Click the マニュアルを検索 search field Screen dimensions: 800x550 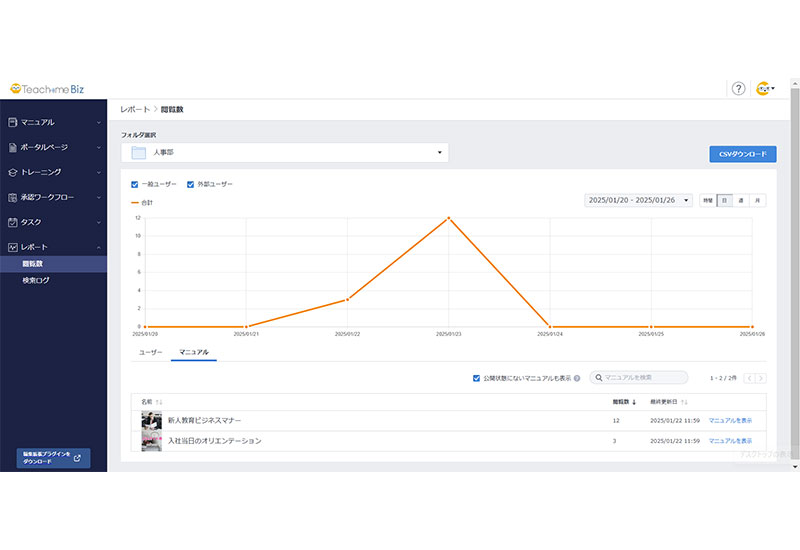coord(642,378)
